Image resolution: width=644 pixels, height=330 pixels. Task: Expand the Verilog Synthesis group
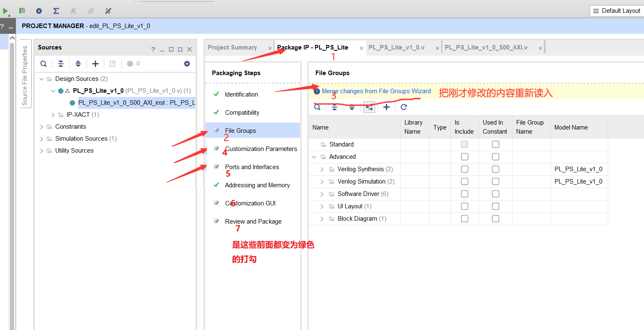click(x=322, y=169)
